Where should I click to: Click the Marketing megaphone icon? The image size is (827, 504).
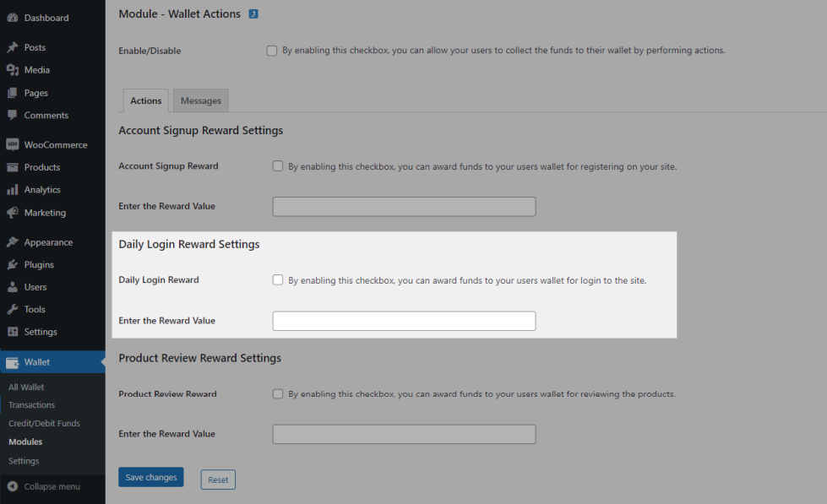[x=13, y=213]
